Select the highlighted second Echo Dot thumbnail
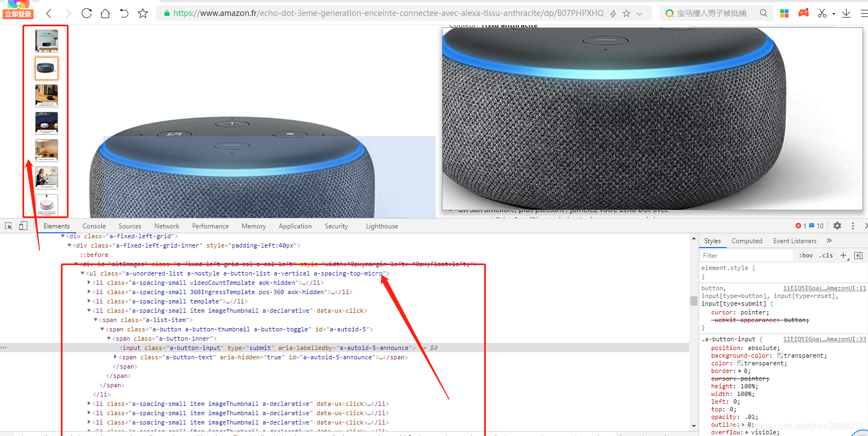 (47, 68)
